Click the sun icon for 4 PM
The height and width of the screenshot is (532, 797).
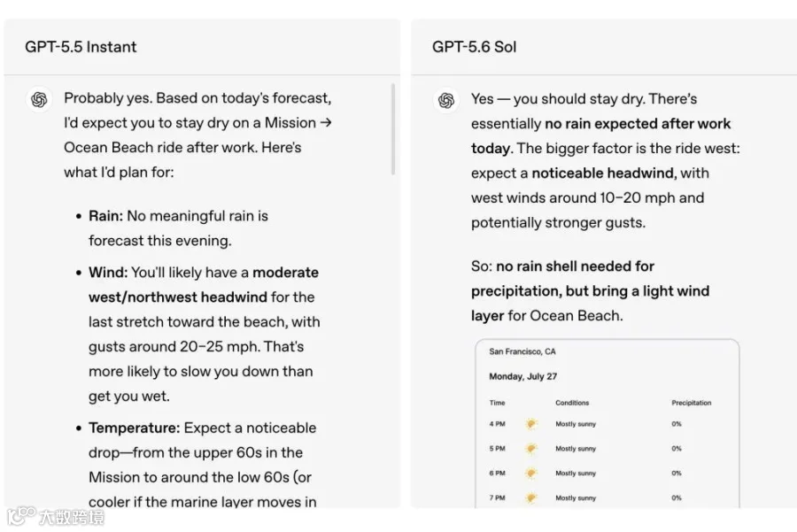531,423
